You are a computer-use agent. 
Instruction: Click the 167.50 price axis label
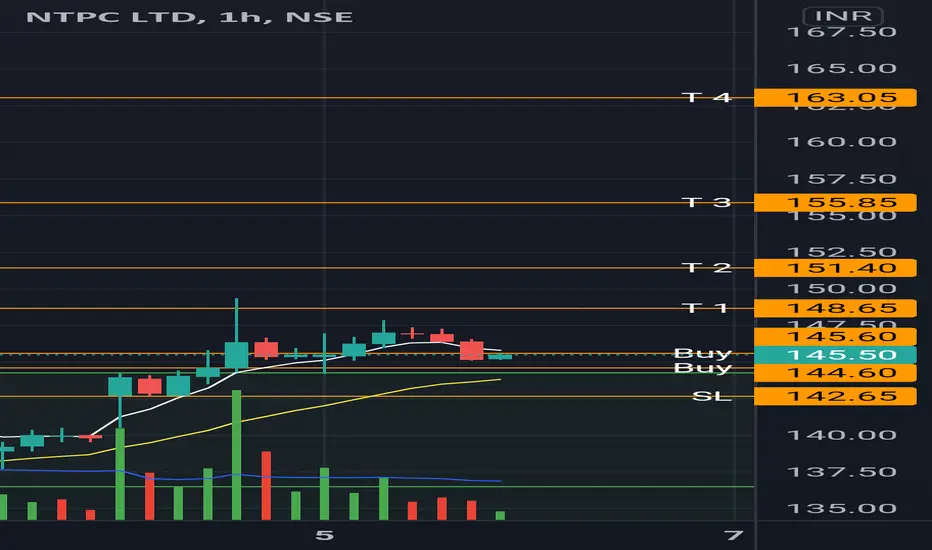(842, 32)
